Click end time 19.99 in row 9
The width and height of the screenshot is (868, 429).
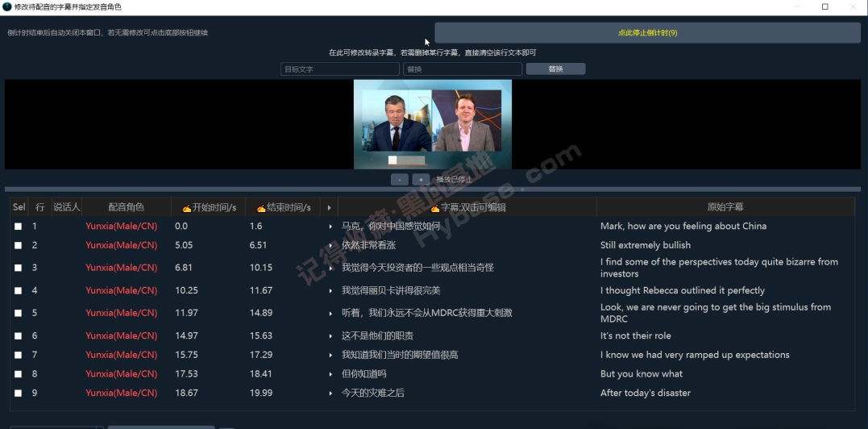pyautogui.click(x=261, y=393)
